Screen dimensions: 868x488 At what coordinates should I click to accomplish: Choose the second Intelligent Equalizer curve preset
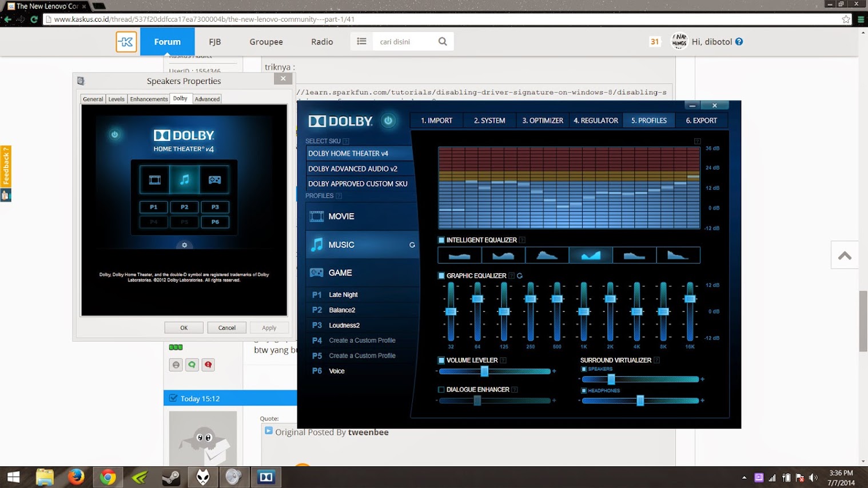503,255
